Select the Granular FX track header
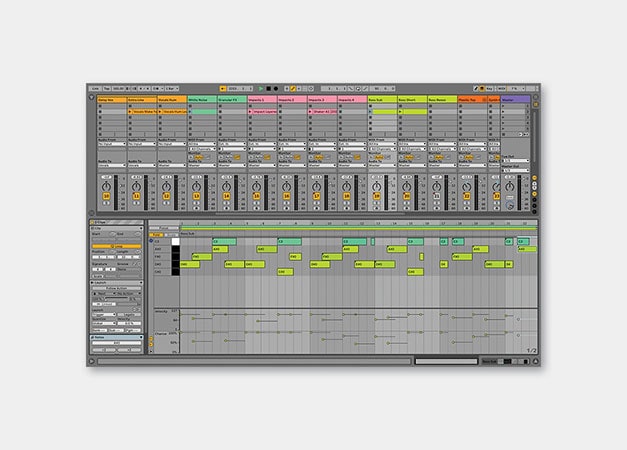 pyautogui.click(x=232, y=100)
